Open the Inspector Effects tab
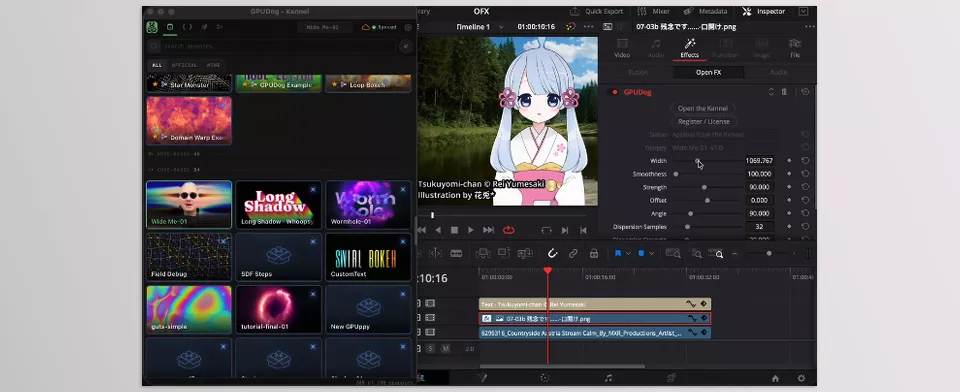This screenshot has height=392, width=960. pyautogui.click(x=689, y=48)
